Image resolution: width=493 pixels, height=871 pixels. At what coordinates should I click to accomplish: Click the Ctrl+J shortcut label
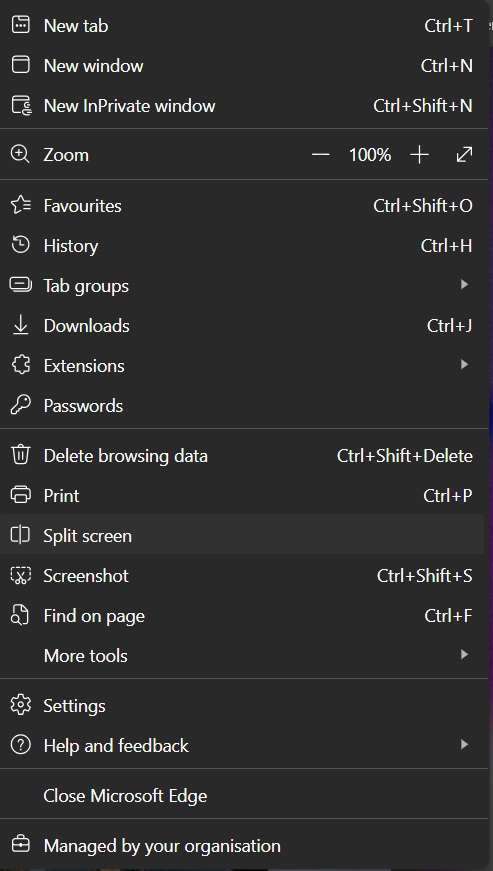tap(450, 326)
